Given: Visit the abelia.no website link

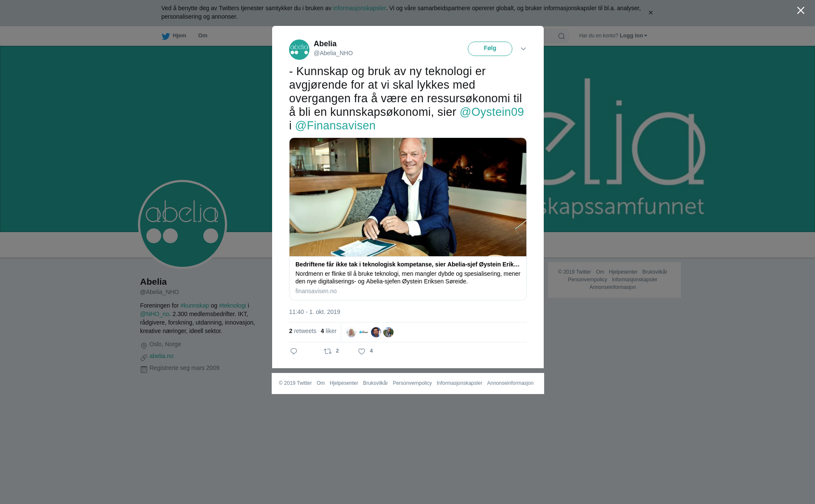Looking at the screenshot, I should tap(161, 356).
